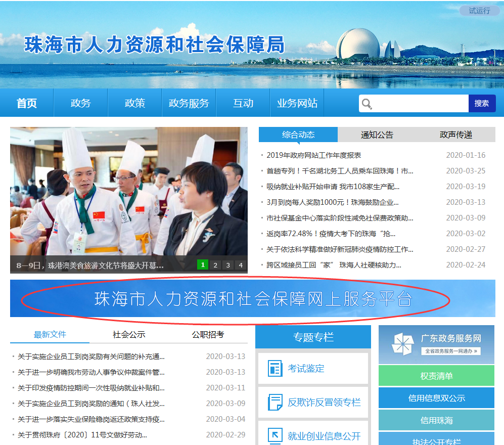Open 返岗率72.48% news link
The width and height of the screenshot is (504, 445).
[331, 234]
